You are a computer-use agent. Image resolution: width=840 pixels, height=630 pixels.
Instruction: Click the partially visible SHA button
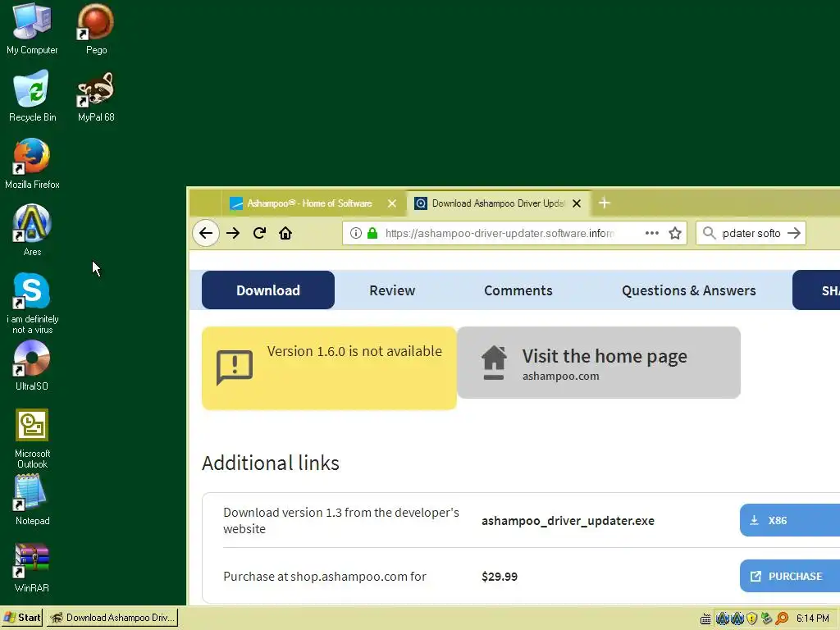(x=816, y=290)
